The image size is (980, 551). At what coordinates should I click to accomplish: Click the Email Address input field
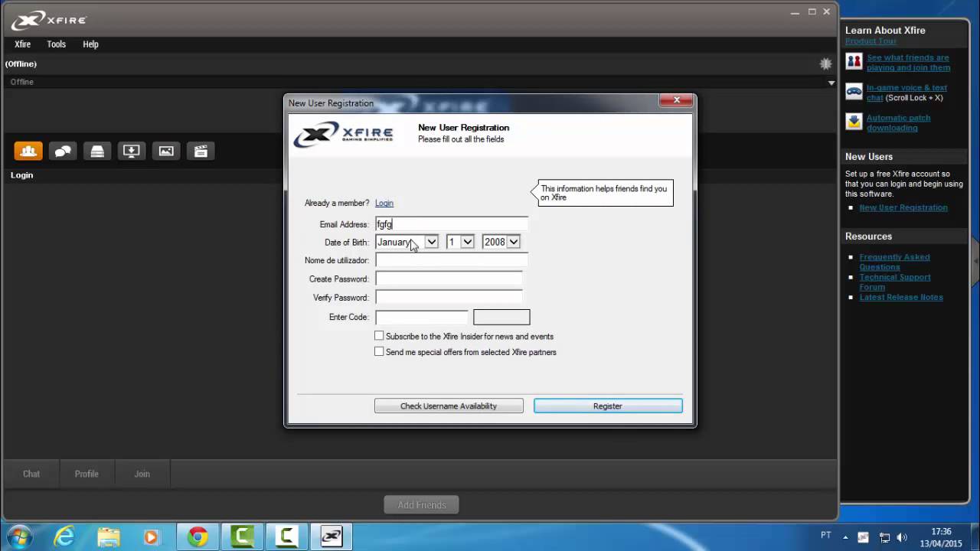tap(452, 224)
